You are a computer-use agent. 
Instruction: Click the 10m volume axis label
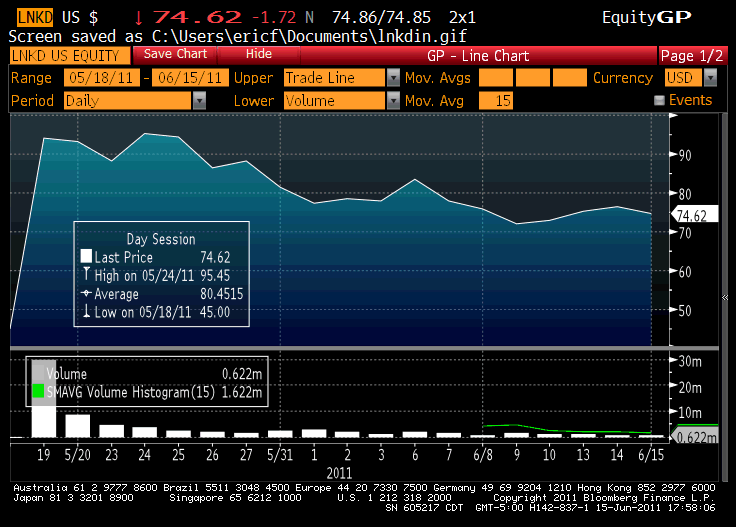click(690, 413)
